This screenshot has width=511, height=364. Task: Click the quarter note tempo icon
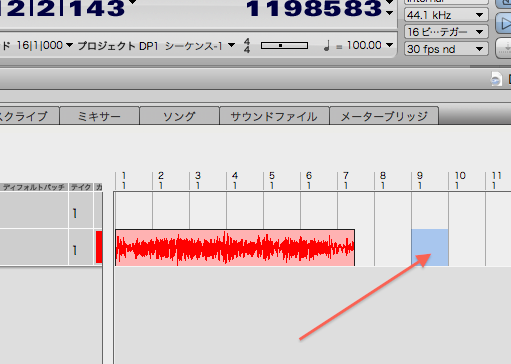tap(327, 45)
